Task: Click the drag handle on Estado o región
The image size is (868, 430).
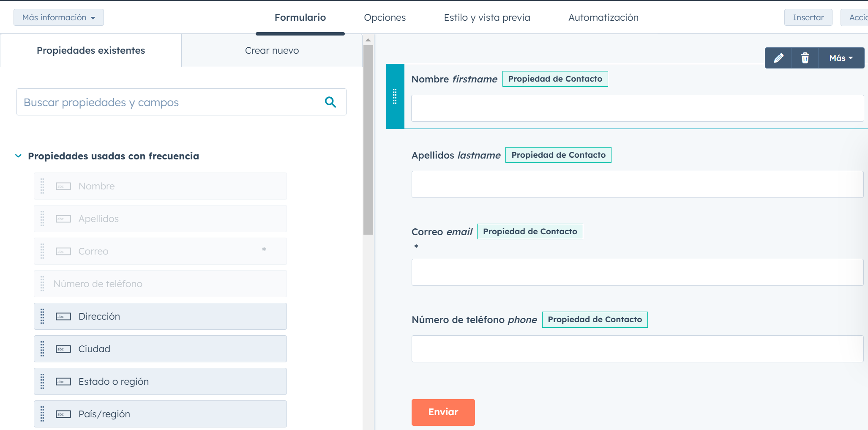Action: tap(42, 381)
